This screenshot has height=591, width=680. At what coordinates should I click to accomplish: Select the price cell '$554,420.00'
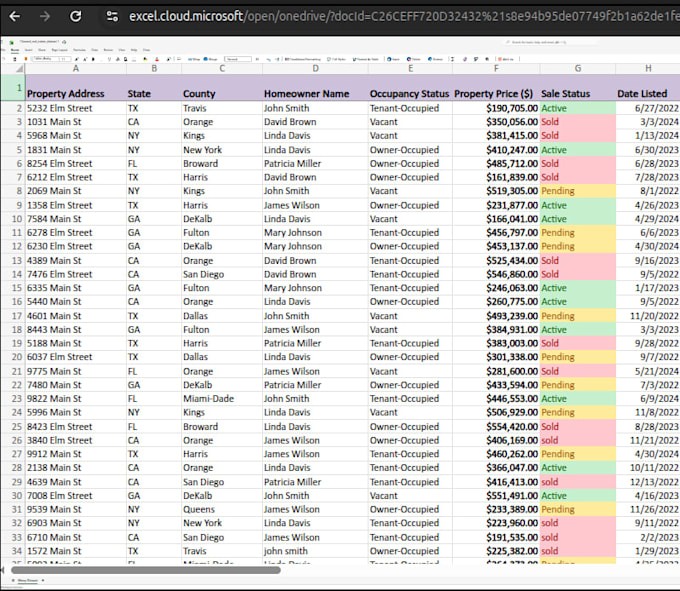click(x=496, y=427)
